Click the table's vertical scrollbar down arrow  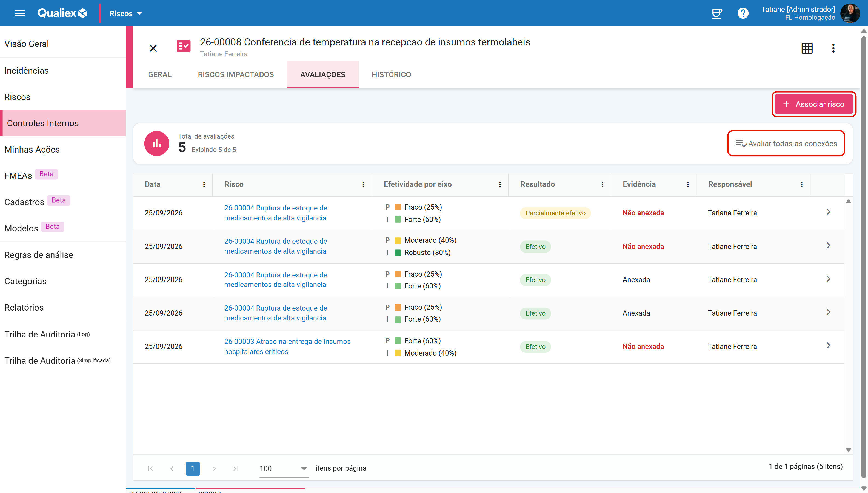848,450
